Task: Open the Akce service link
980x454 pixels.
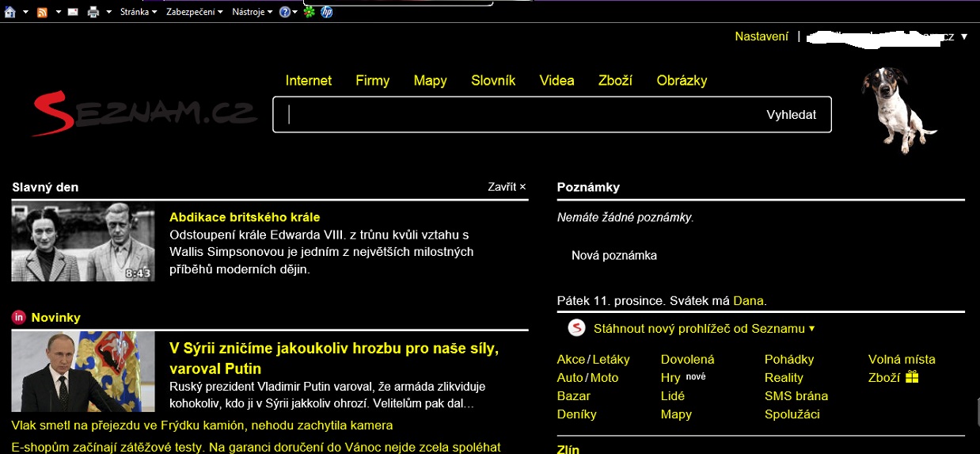Action: (x=571, y=360)
